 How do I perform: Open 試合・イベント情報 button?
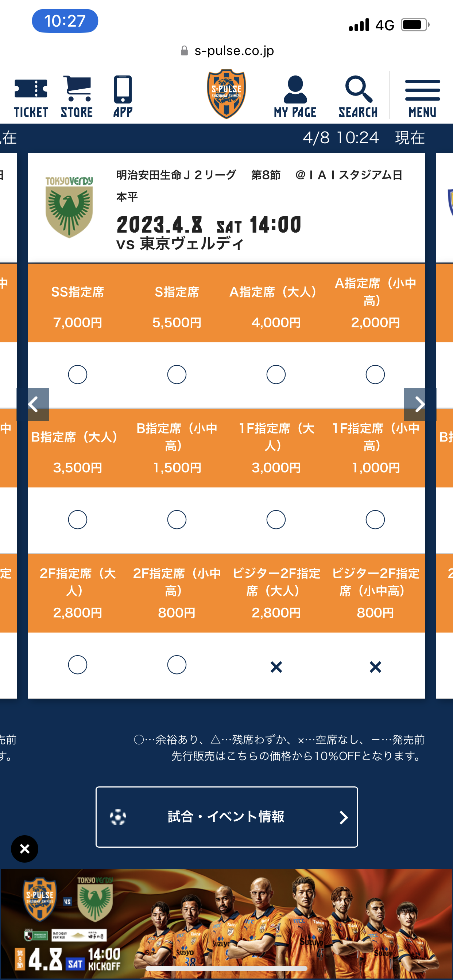click(226, 817)
